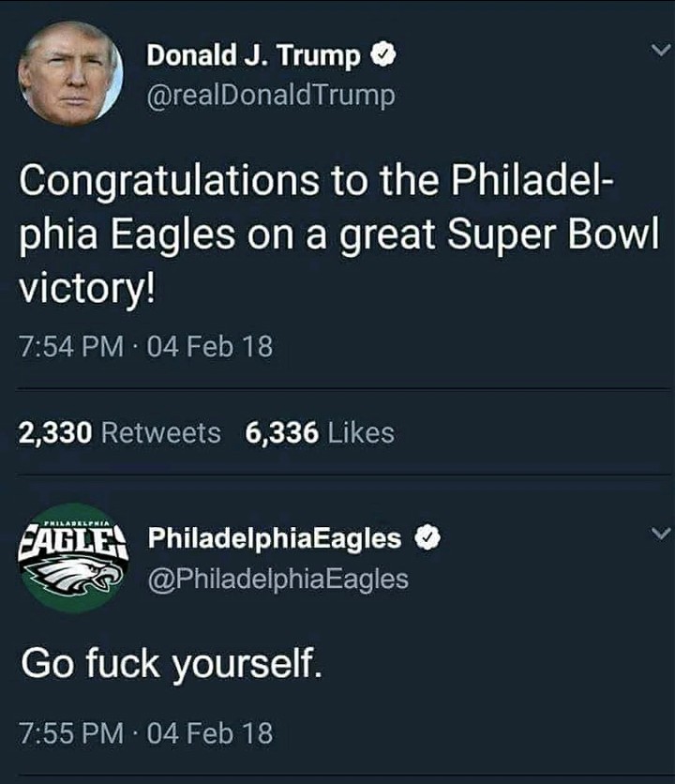Viewport: 675px width, 784px height.
Task: View the 6,336 Likes list
Action: click(320, 432)
